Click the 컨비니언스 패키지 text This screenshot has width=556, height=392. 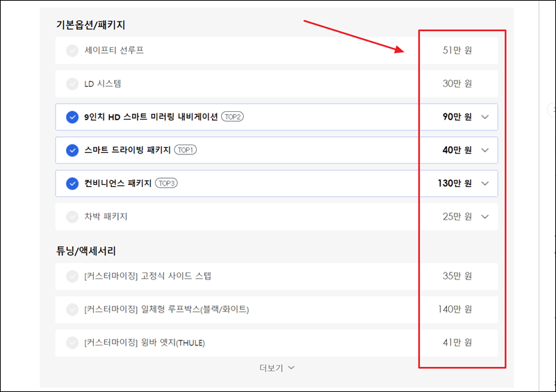(x=117, y=183)
